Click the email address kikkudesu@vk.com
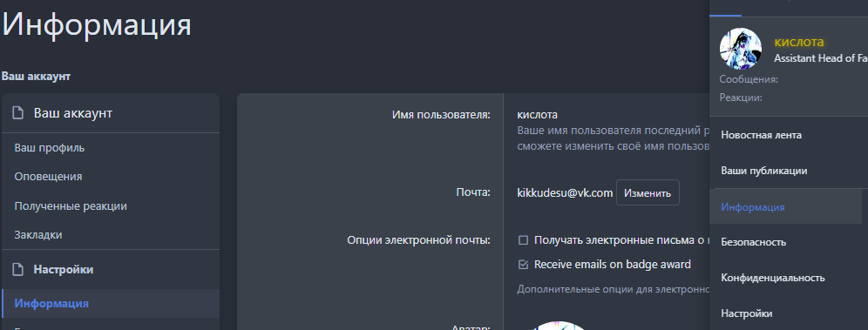Image resolution: width=868 pixels, height=330 pixels. pos(565,193)
